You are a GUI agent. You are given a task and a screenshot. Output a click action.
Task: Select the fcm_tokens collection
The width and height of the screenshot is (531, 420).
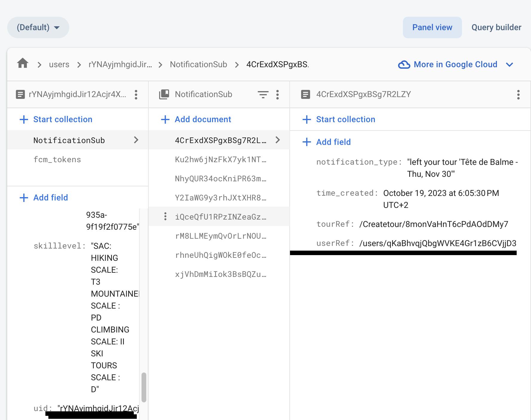(x=57, y=160)
